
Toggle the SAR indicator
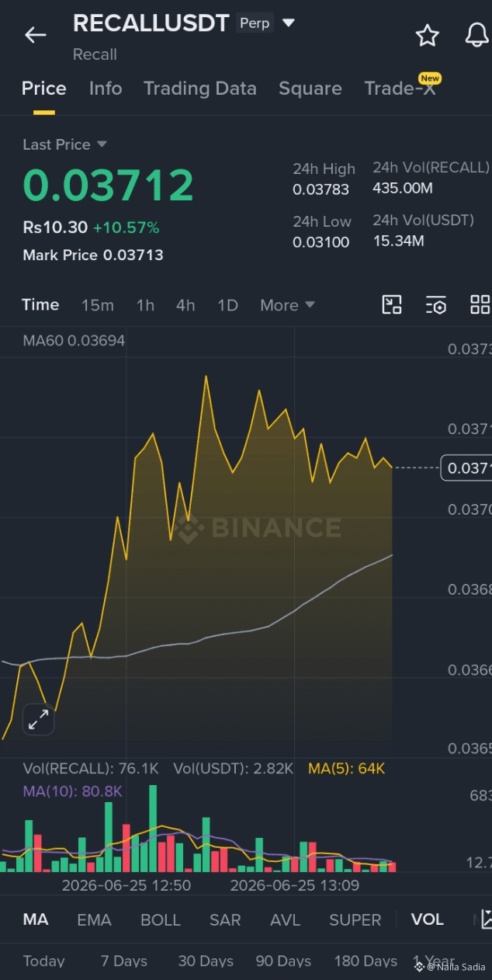(225, 920)
